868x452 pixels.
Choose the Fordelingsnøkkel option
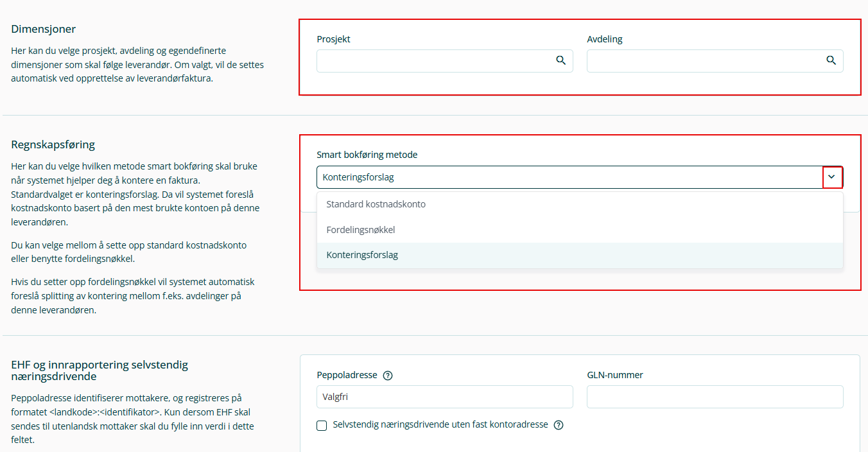click(361, 229)
